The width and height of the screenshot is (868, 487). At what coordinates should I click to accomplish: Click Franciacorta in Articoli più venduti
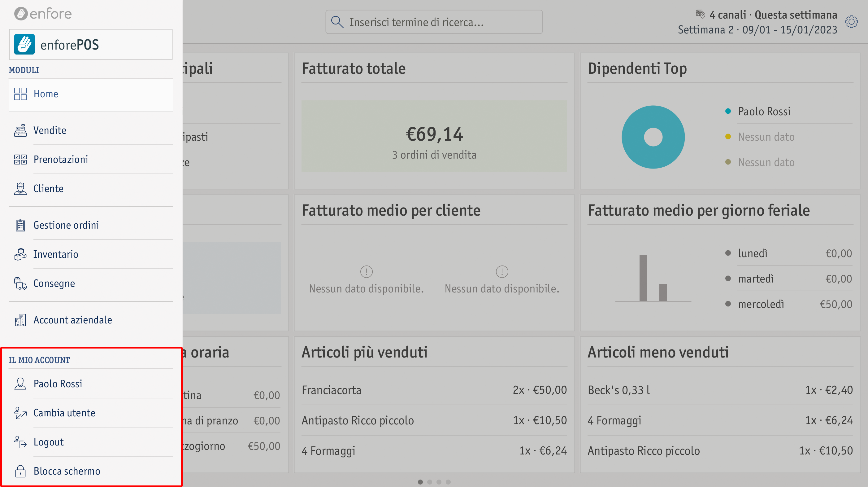pos(434,390)
